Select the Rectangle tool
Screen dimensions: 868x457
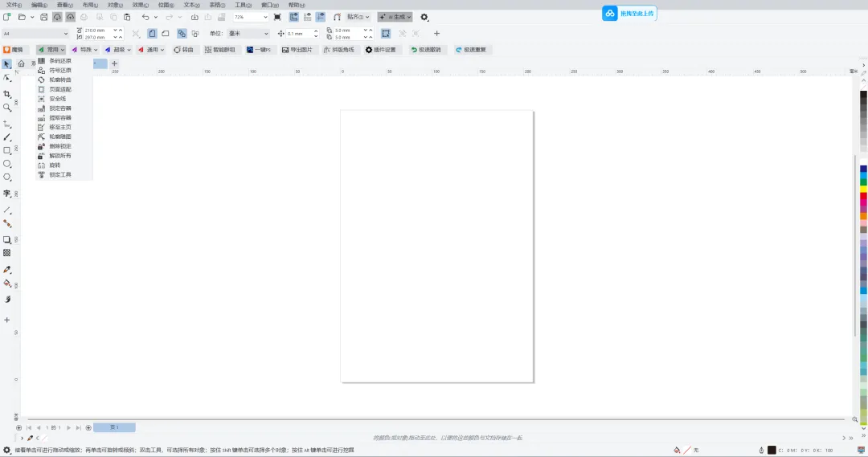tap(6, 150)
